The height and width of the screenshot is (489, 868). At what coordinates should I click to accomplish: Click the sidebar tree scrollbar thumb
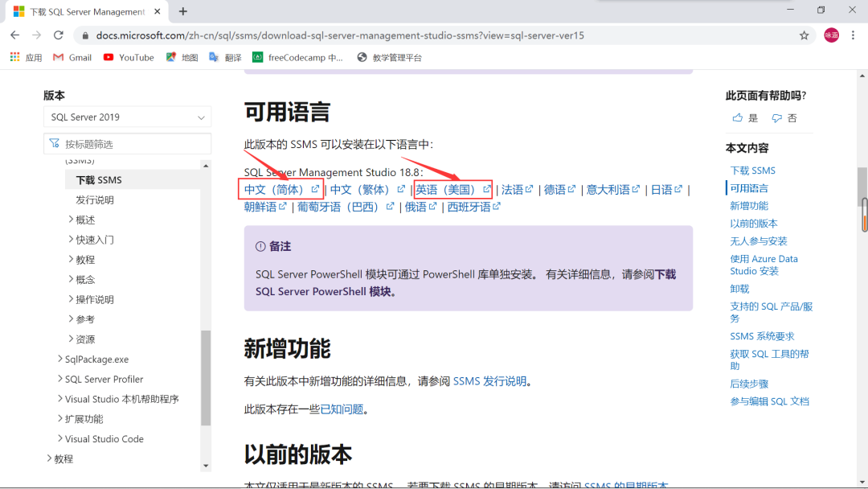206,378
